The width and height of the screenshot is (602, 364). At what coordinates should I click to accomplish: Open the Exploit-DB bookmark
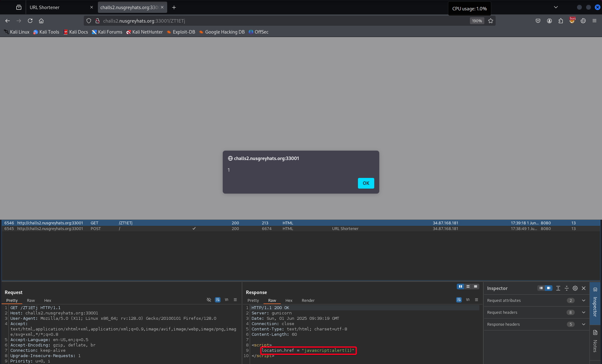click(181, 32)
